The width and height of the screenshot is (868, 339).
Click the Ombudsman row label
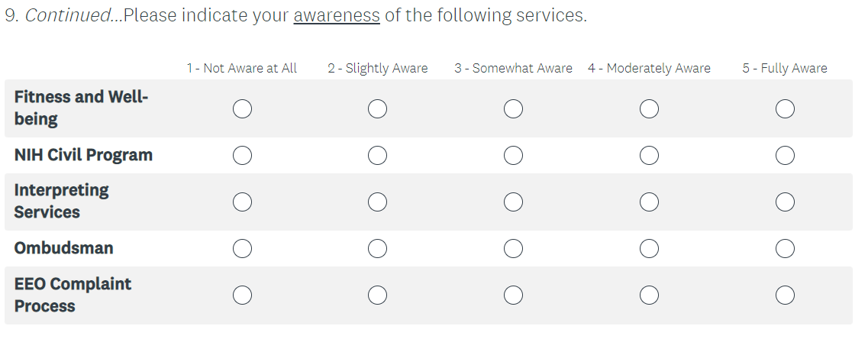(x=63, y=248)
